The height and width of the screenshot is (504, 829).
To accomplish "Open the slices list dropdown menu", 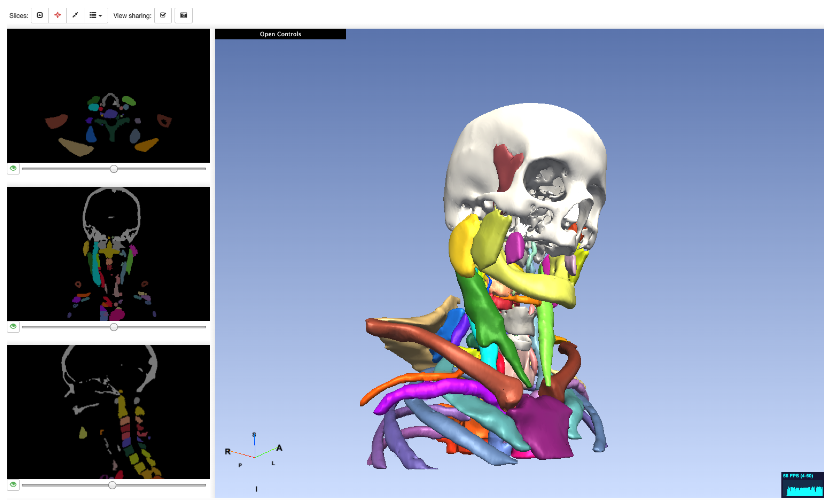I will 96,16.
